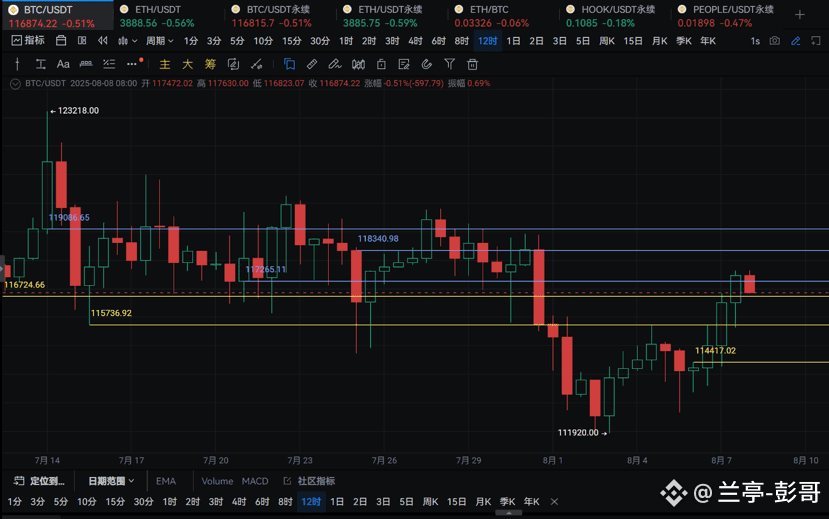Click the lock drawings icon

pyautogui.click(x=381, y=64)
